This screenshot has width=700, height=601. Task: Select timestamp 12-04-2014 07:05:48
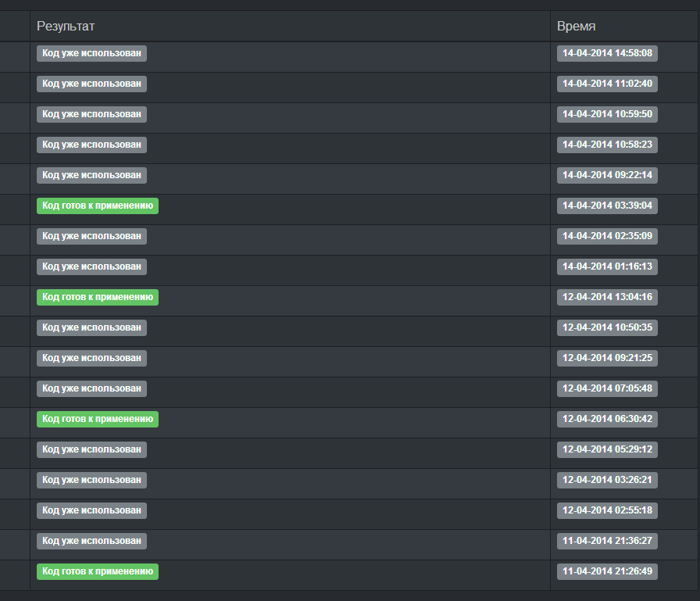[x=607, y=388]
